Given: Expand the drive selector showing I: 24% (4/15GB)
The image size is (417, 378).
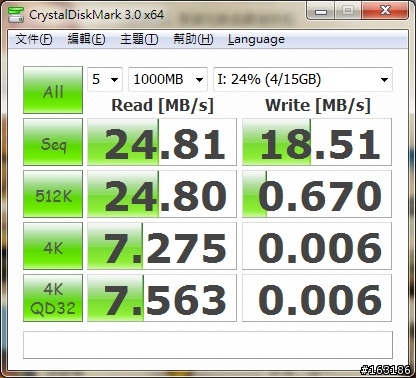Looking at the screenshot, I should (x=303, y=79).
